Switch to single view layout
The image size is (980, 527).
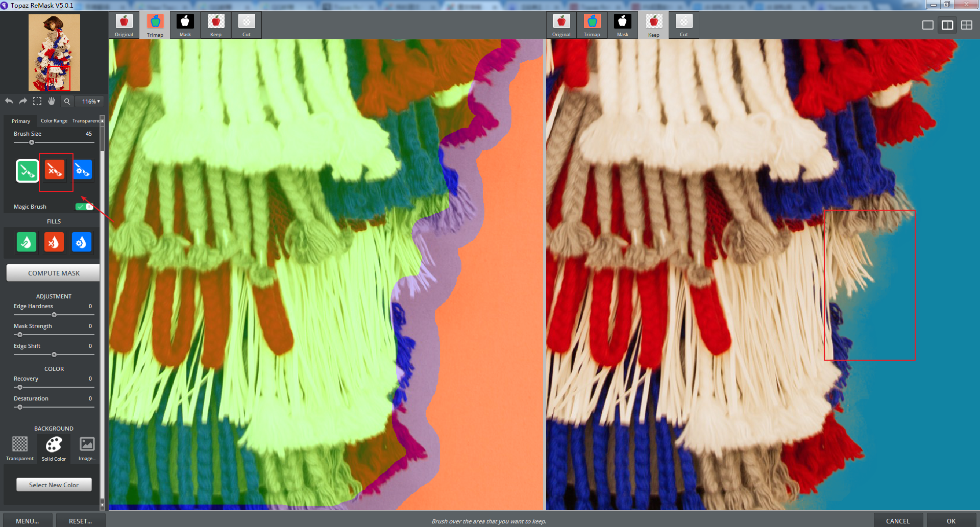click(x=928, y=25)
